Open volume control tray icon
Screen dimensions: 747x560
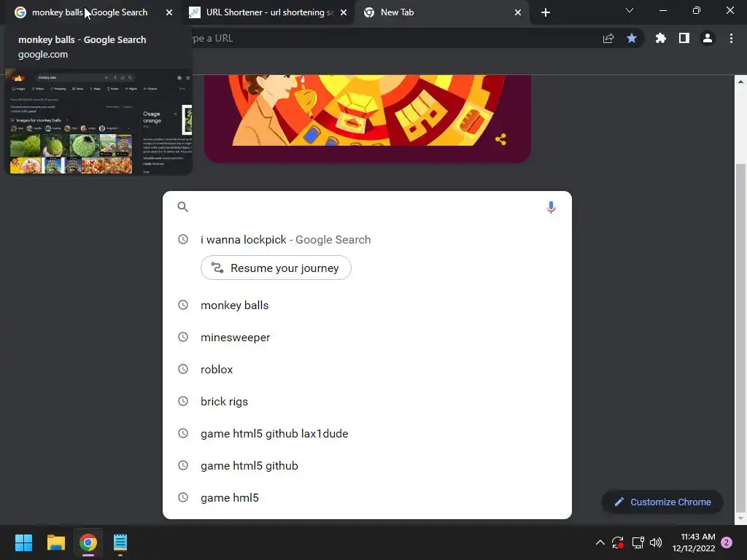pyautogui.click(x=656, y=542)
